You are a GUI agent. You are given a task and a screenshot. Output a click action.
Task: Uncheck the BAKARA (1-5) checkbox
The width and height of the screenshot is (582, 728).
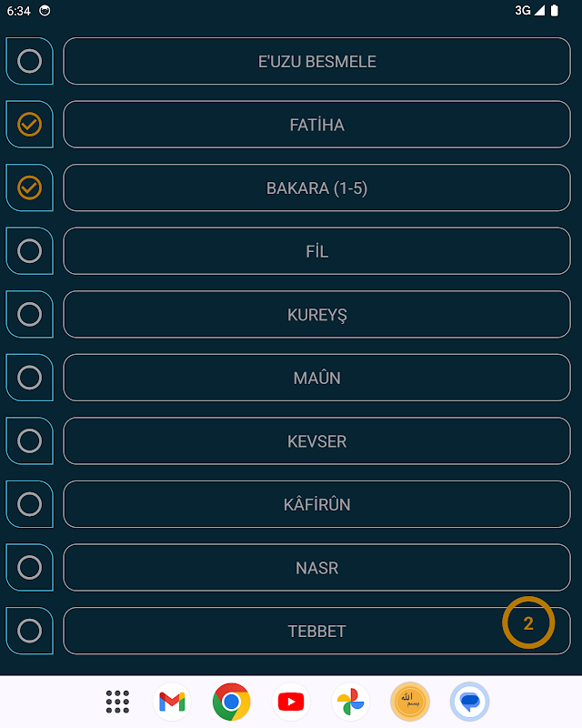tap(30, 187)
